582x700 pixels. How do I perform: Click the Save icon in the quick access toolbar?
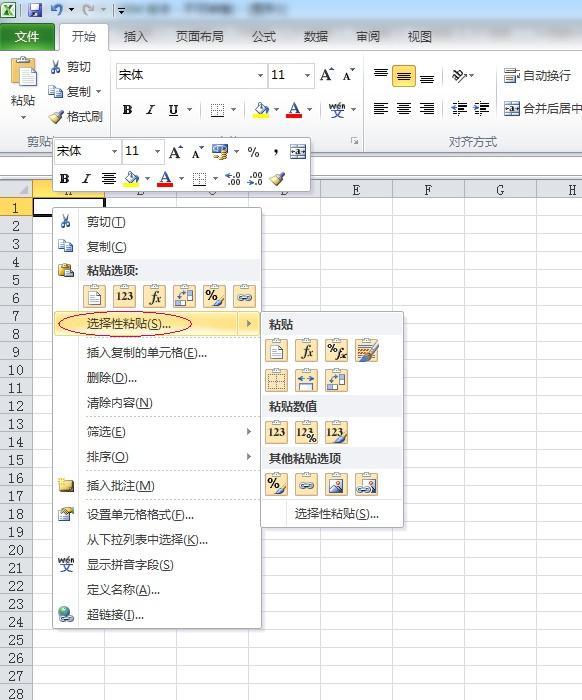click(35, 9)
